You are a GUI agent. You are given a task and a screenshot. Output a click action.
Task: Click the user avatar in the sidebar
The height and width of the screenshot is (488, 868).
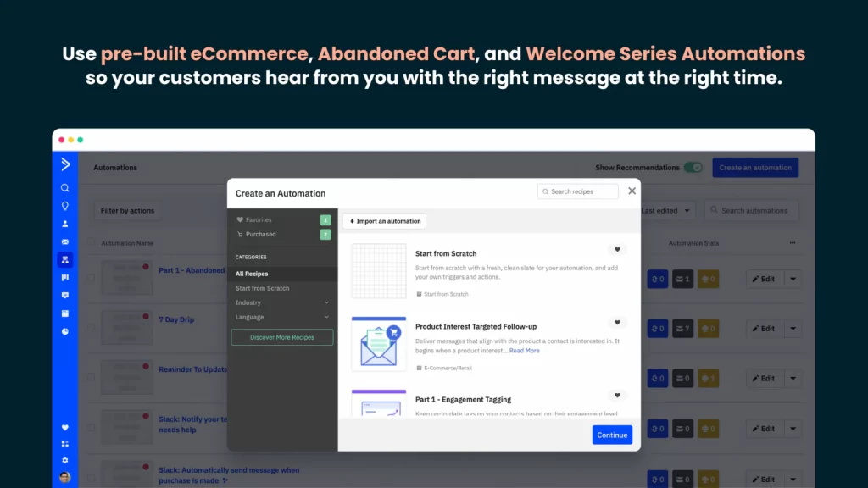click(64, 477)
